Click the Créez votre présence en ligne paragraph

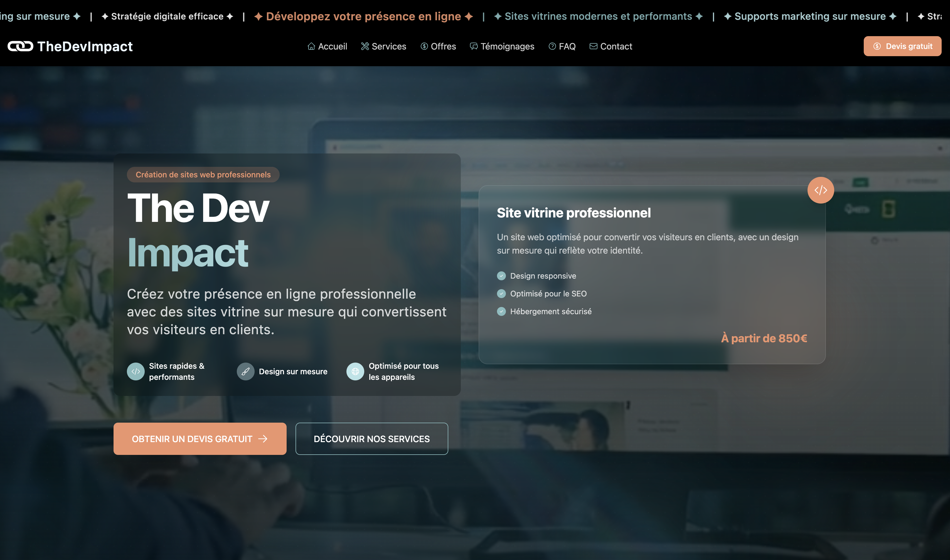(x=287, y=312)
